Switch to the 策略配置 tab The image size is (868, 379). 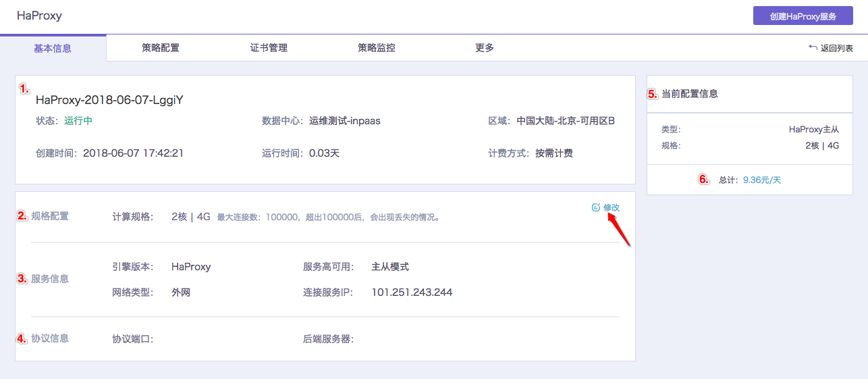tap(161, 48)
